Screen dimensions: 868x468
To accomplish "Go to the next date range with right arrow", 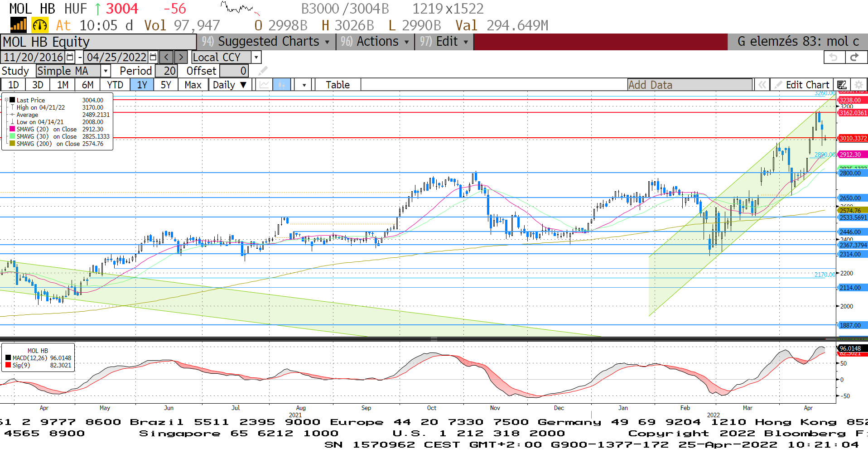I will tap(181, 57).
